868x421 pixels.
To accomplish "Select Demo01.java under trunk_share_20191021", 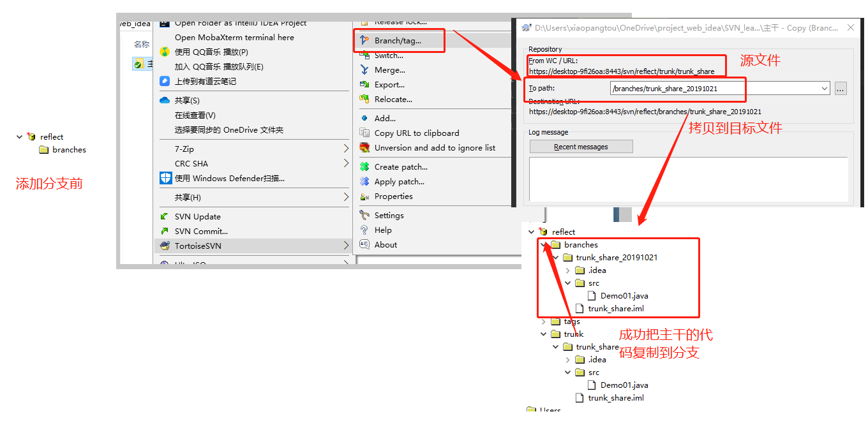I will click(624, 296).
